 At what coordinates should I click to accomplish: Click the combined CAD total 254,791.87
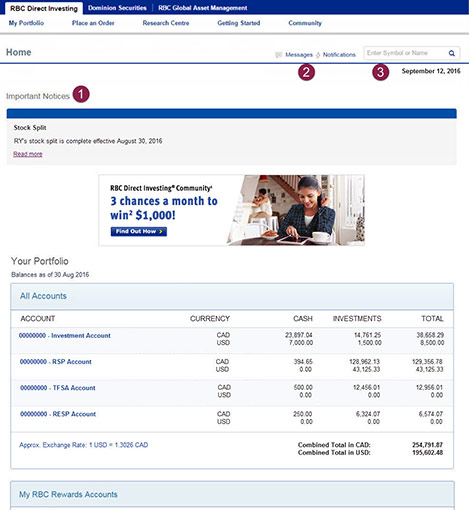click(x=427, y=445)
